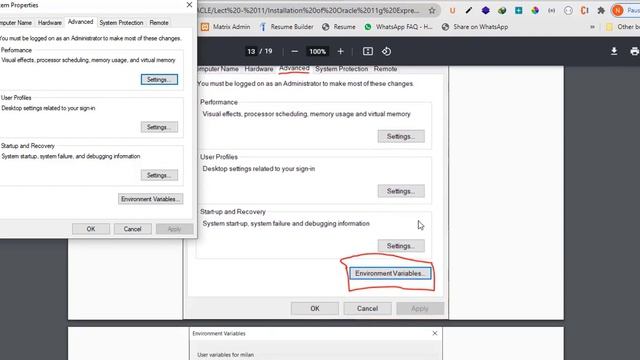Open the Extensions puzzle-piece menu
This screenshot has height=360, width=640.
click(601, 11)
